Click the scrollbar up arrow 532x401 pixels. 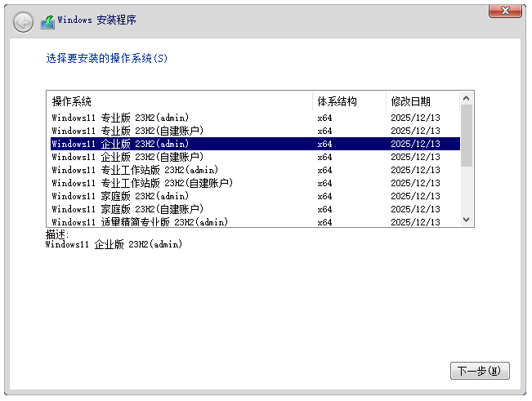pos(466,98)
